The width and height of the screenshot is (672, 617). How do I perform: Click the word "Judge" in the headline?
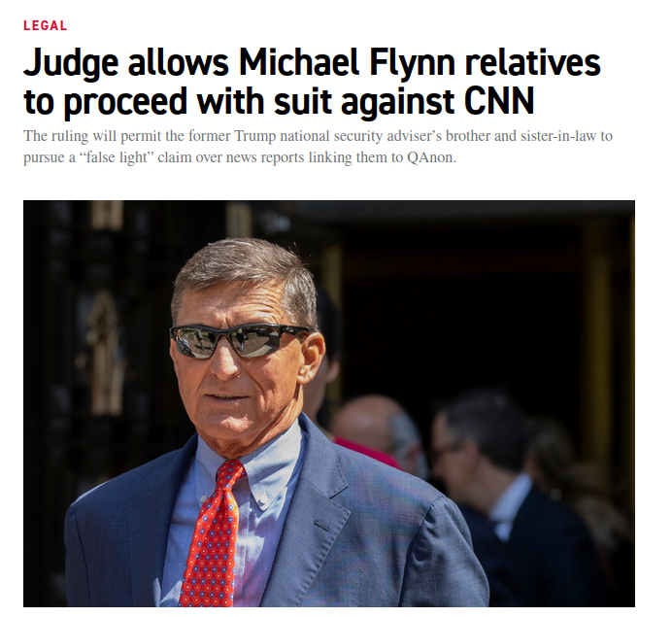[x=71, y=64]
